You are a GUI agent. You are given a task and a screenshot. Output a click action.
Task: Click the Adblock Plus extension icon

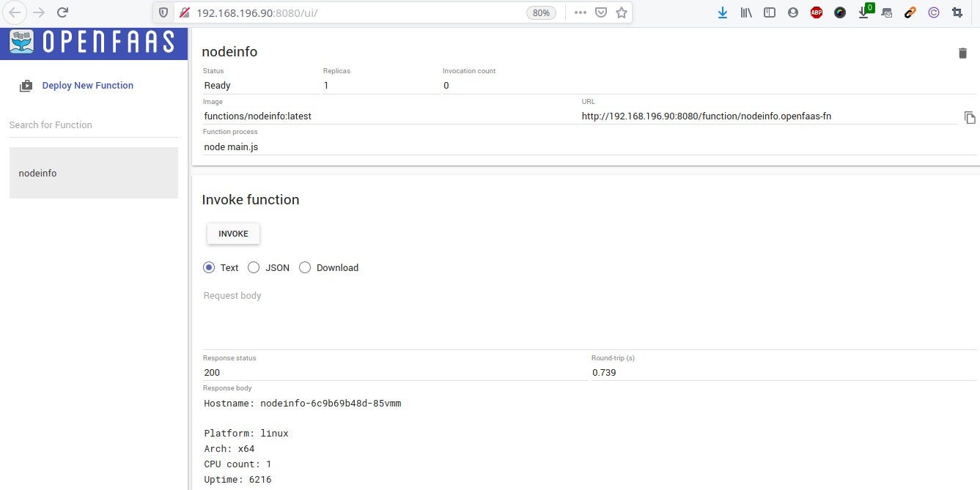[817, 12]
